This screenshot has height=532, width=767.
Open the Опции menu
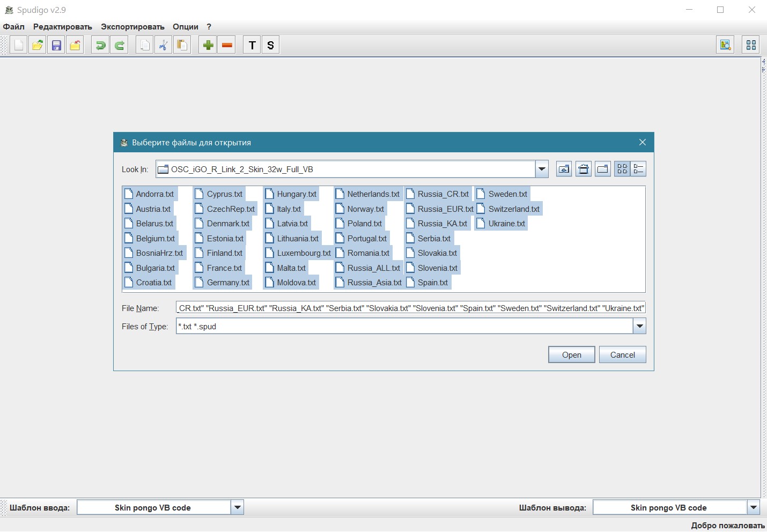tap(186, 26)
